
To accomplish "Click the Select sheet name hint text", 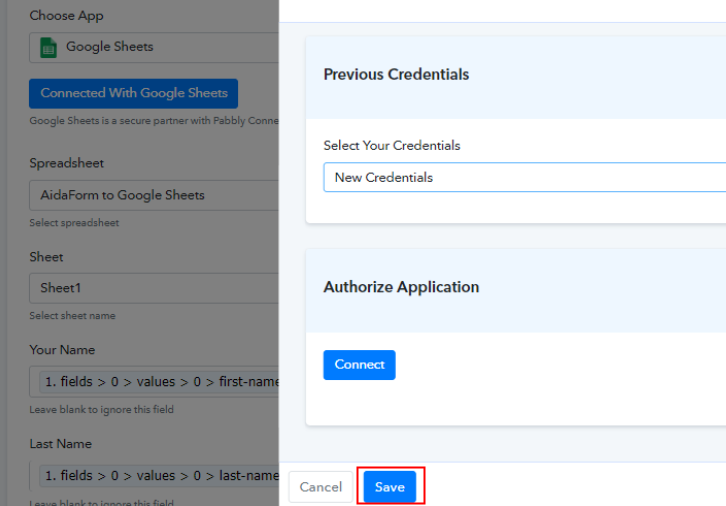I will pyautogui.click(x=72, y=316).
